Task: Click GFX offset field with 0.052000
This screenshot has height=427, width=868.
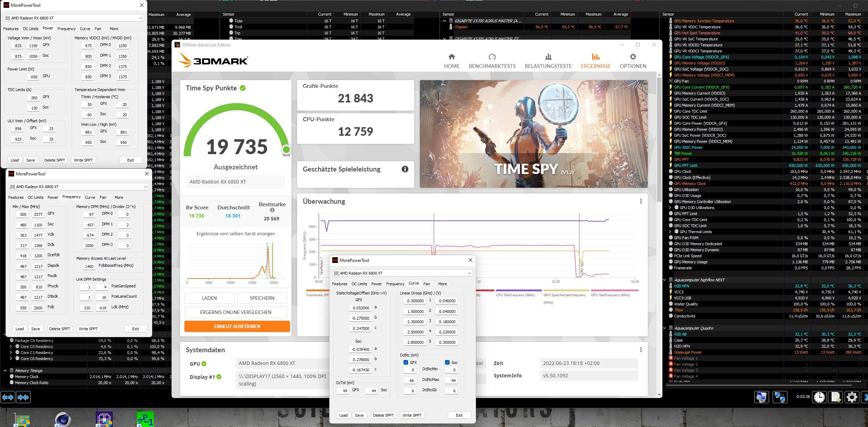Action: (x=360, y=308)
